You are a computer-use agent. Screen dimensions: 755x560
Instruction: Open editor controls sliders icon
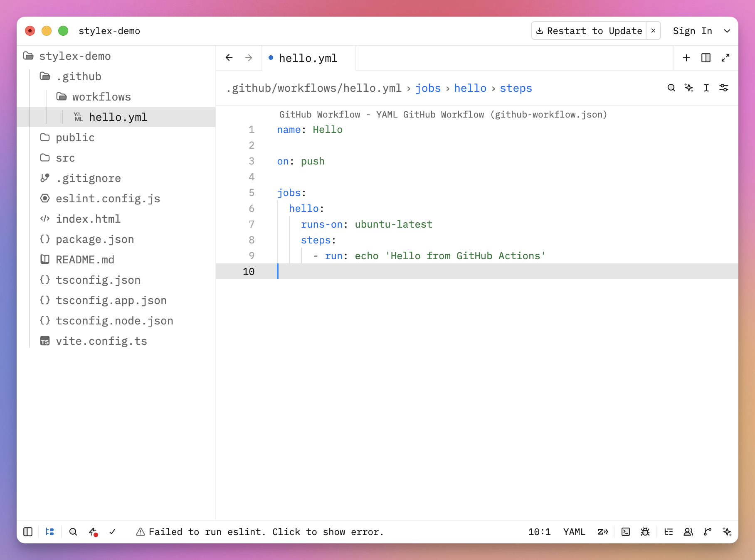click(724, 88)
